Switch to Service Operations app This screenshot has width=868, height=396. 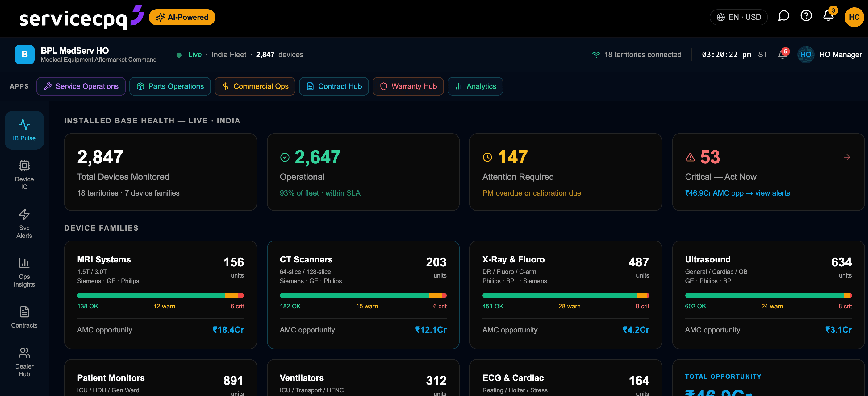(81, 87)
